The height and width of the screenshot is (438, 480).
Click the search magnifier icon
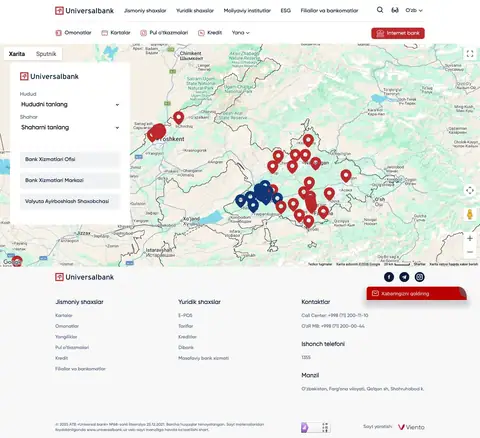380,10
